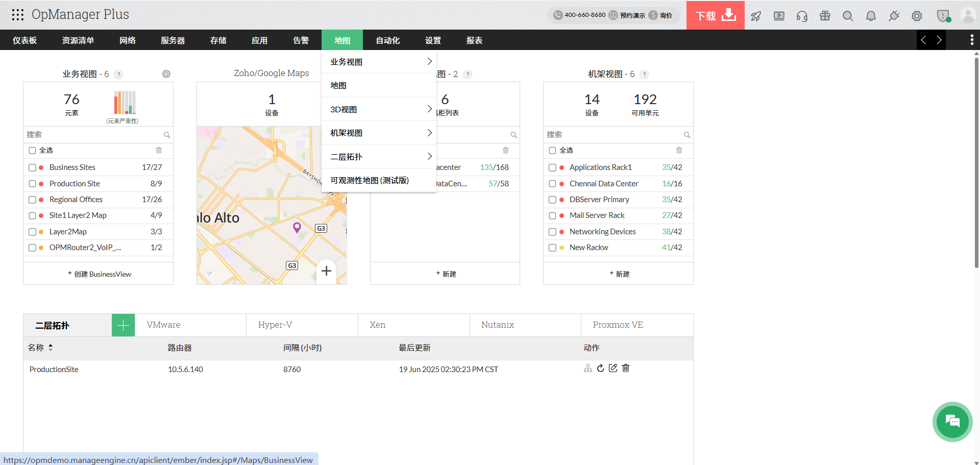The width and height of the screenshot is (980, 465).
Task: Open the business view settings gear icon
Action: (x=166, y=74)
